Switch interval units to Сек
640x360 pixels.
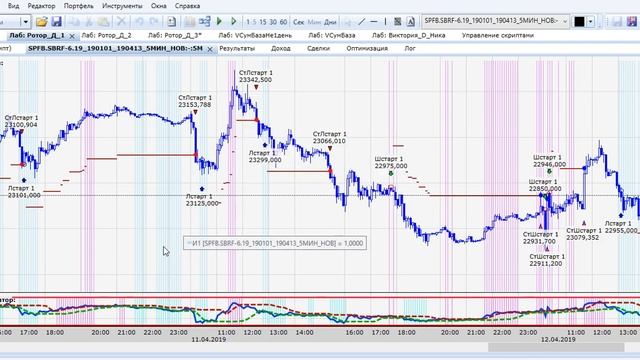(299, 22)
